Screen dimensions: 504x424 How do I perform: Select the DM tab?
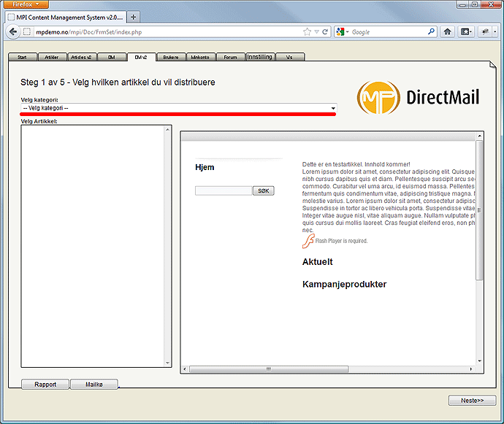tap(112, 57)
